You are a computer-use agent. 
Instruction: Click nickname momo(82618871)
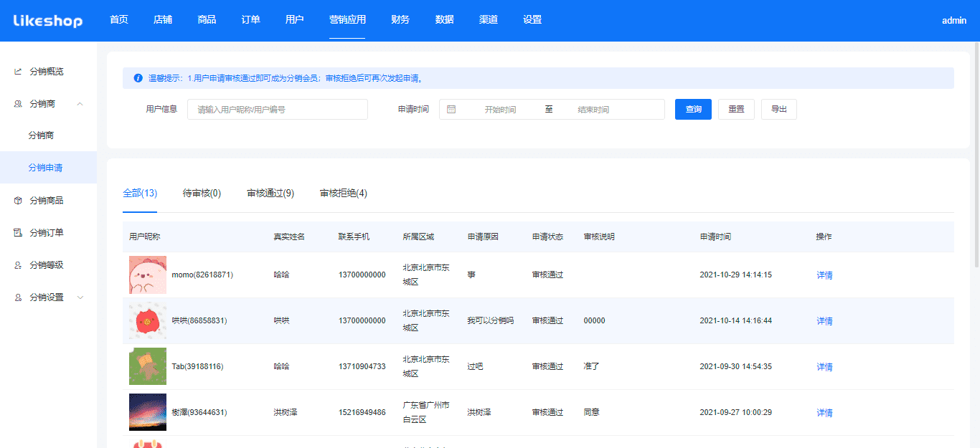pyautogui.click(x=202, y=275)
